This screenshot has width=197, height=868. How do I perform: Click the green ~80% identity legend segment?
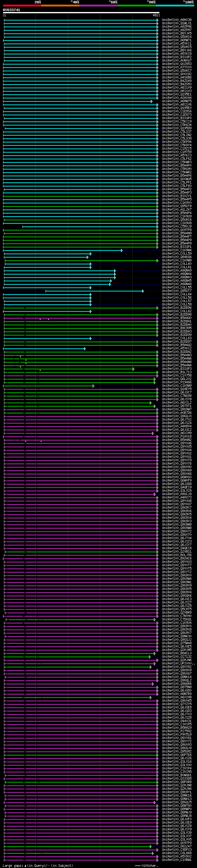pos(137,6)
